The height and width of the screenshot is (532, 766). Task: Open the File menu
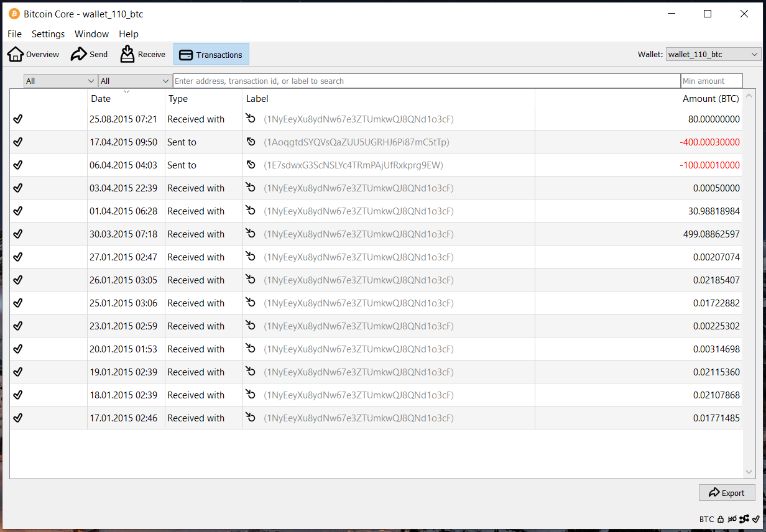[x=14, y=34]
